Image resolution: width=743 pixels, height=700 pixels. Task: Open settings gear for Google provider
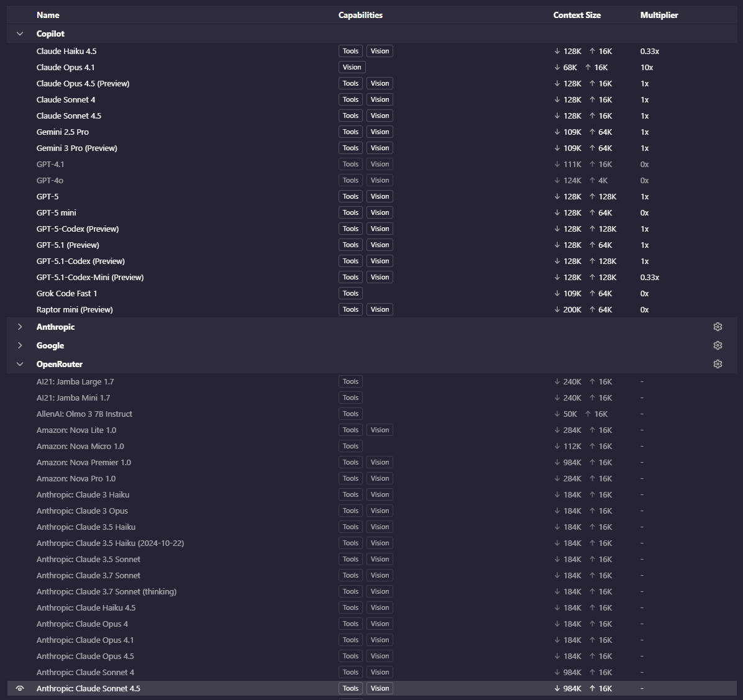(718, 345)
